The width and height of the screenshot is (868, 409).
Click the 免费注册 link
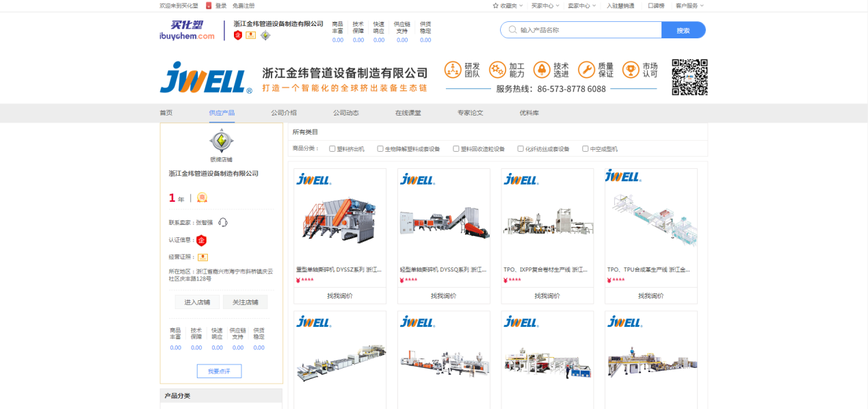tap(244, 5)
